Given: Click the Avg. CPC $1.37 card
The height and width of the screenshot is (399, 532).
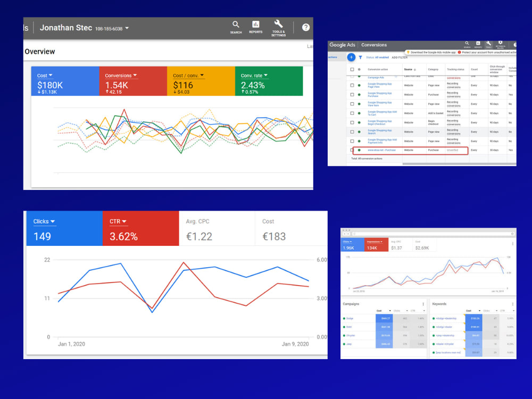Looking at the screenshot, I should (401, 245).
